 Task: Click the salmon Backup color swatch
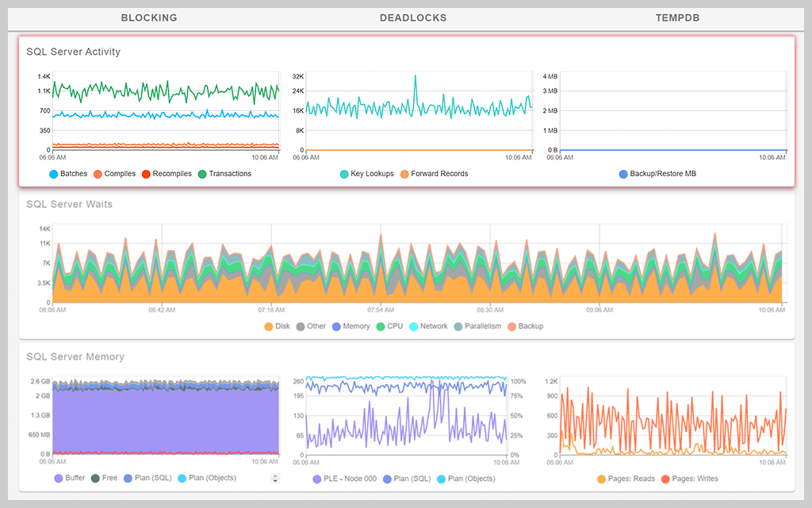tap(512, 326)
